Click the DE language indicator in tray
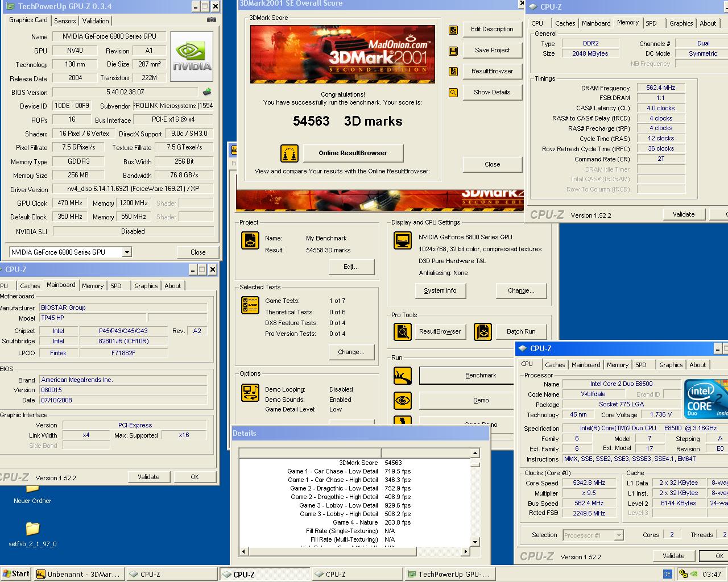 pos(667,574)
